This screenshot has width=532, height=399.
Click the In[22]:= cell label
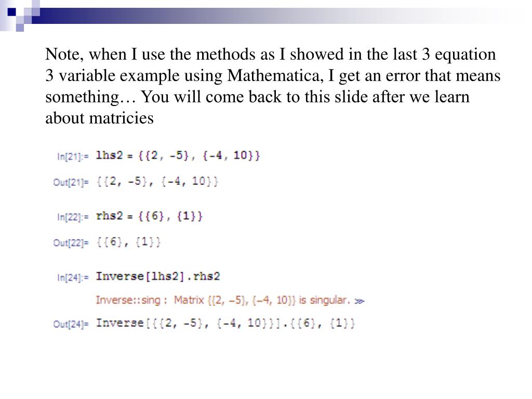click(73, 217)
